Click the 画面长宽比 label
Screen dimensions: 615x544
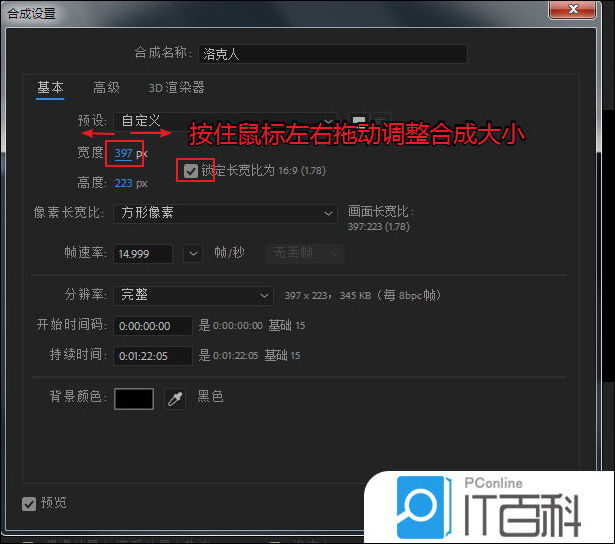380,212
